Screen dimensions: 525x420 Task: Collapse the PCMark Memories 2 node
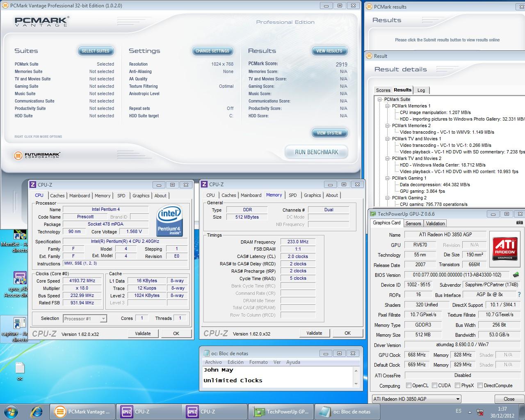coord(387,126)
